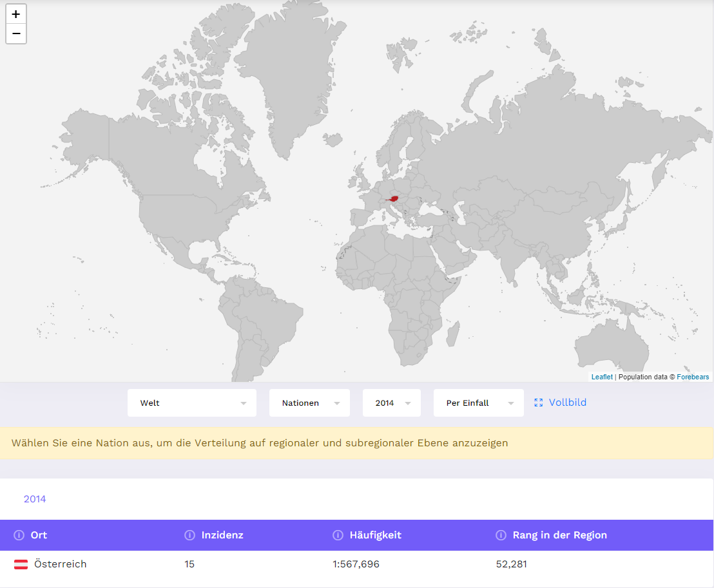Click Österreich in the table row

pos(60,564)
